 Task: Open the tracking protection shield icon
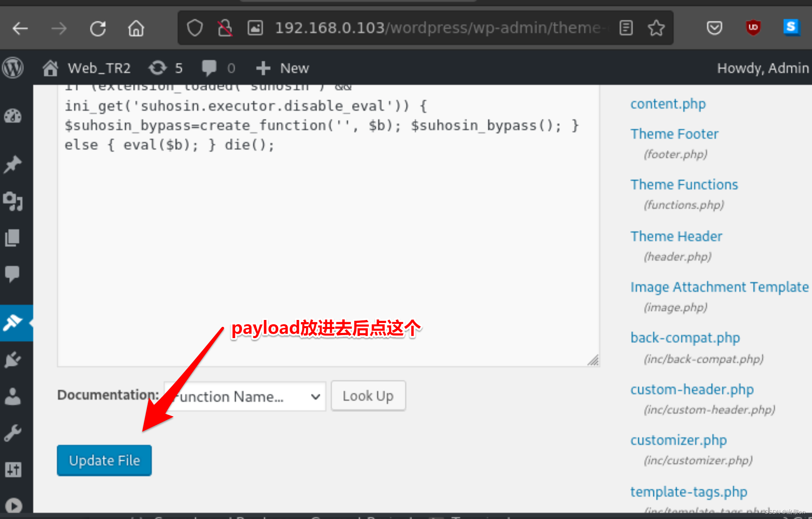(x=195, y=28)
